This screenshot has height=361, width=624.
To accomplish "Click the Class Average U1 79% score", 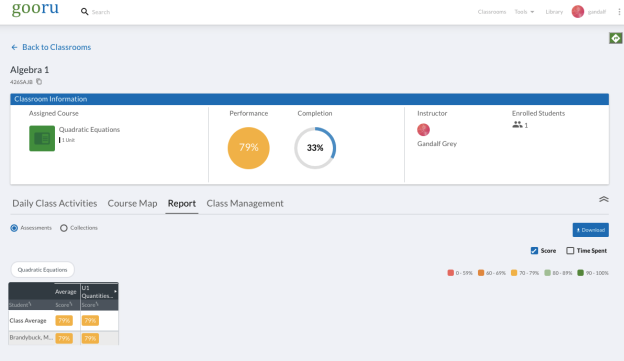I will click(90, 320).
